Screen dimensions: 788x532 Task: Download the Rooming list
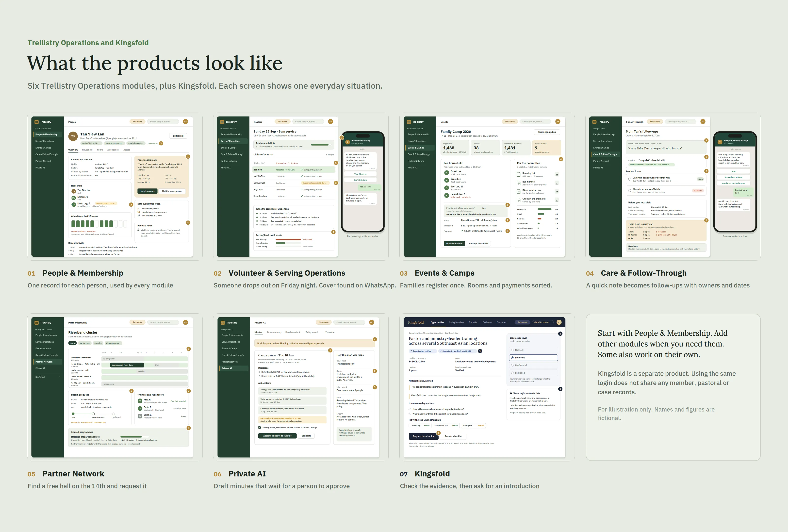click(557, 174)
